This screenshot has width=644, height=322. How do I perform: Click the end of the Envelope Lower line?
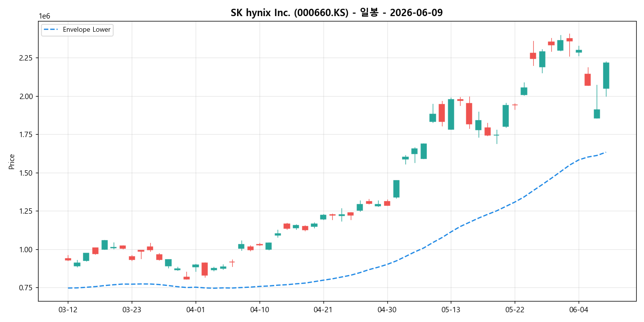click(x=605, y=152)
